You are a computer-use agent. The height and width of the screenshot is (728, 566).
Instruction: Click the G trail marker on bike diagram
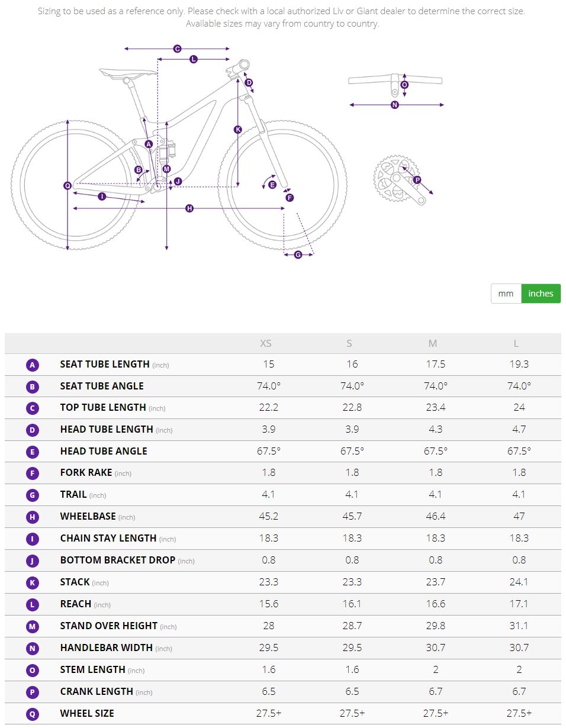coord(298,255)
